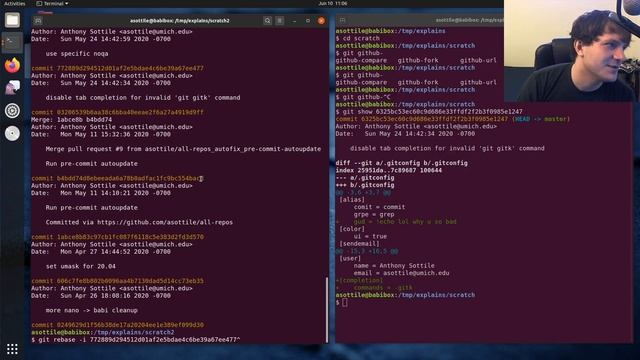This screenshot has height=360, width=640.
Task: Launch Firefox from the dock
Action: click(12, 65)
